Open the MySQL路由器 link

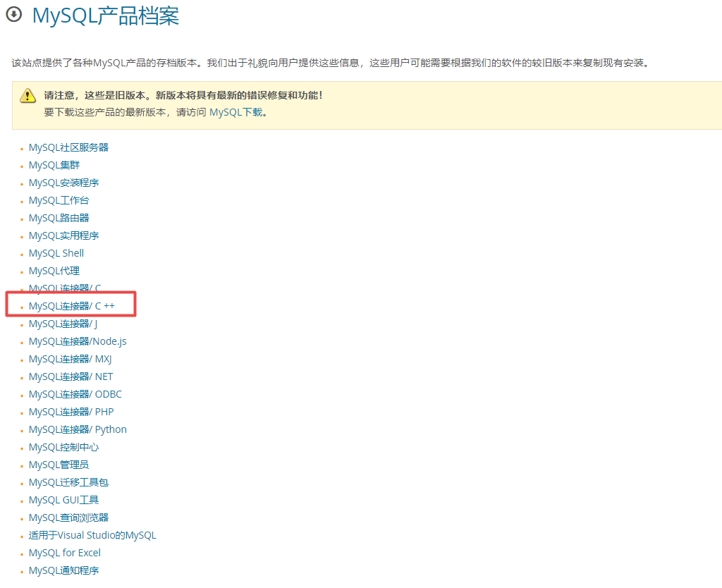coord(59,218)
